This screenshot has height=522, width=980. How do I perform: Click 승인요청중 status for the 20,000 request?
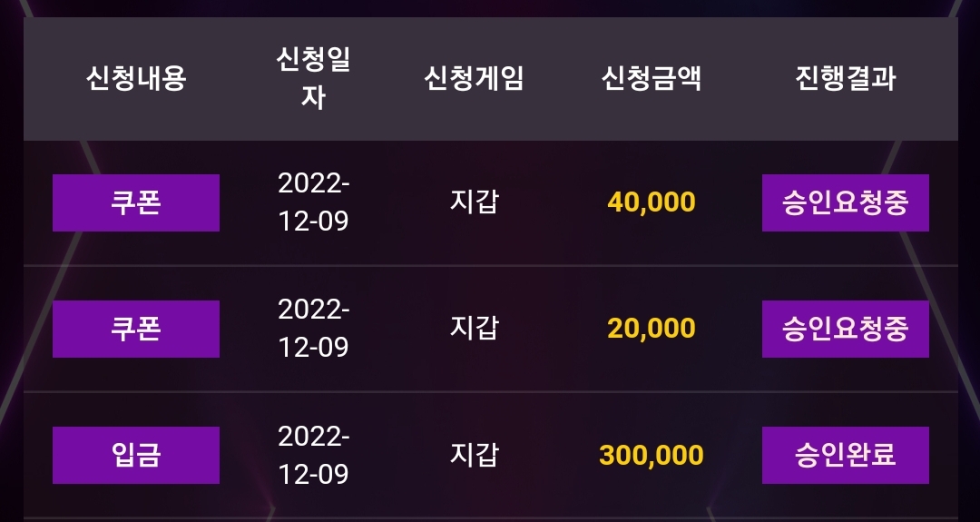tap(845, 329)
